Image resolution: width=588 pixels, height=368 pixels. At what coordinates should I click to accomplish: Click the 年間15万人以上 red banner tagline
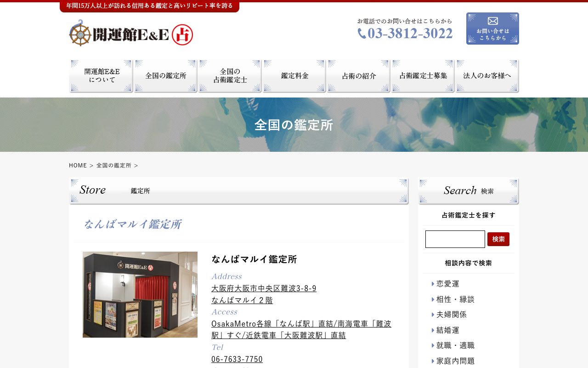(x=149, y=6)
